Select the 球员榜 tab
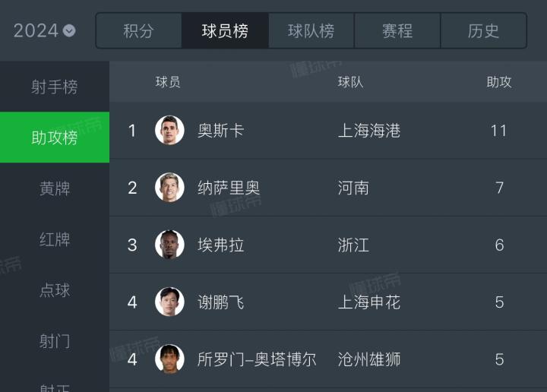This screenshot has width=547, height=392. pos(225,30)
